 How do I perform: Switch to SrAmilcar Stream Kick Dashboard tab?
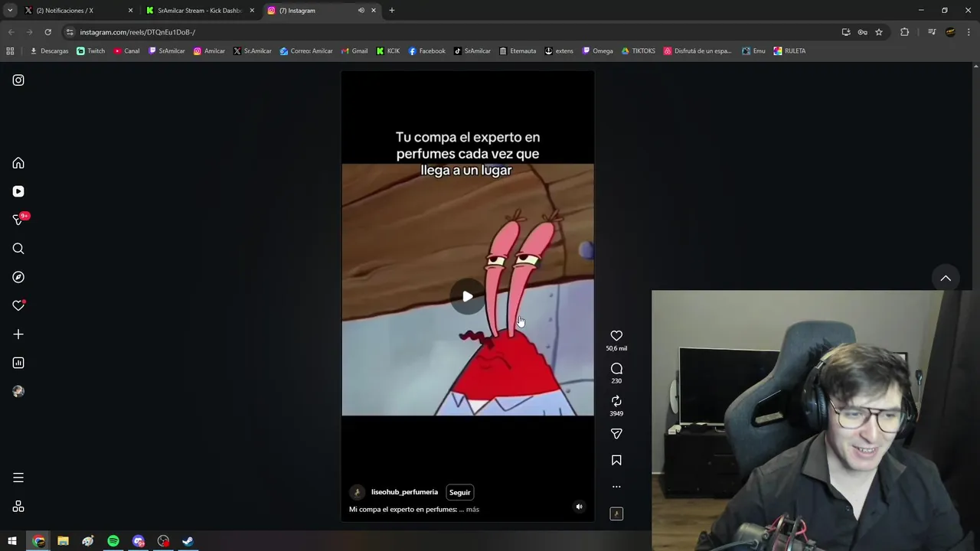199,11
